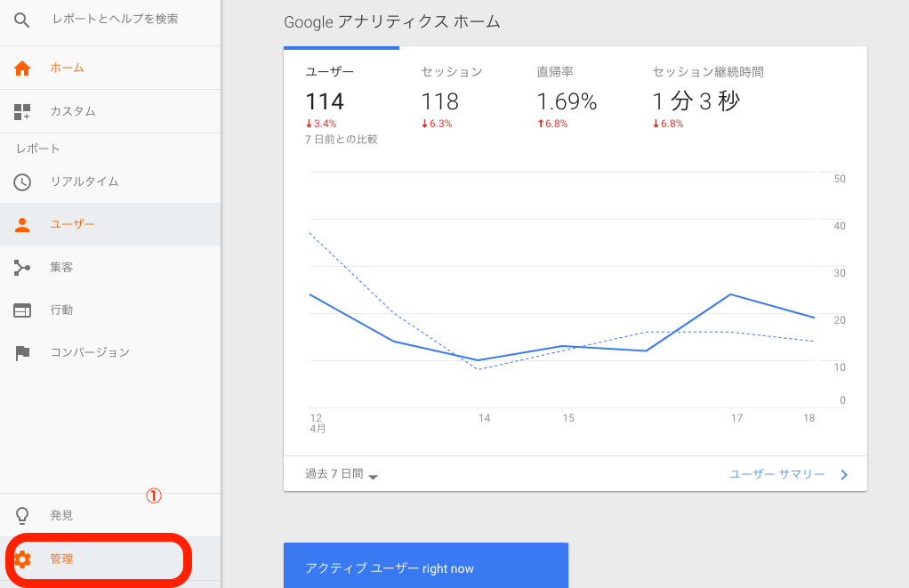Select the セッション 118 metric tab
Viewport: 909px width, 588px height.
tap(451, 97)
